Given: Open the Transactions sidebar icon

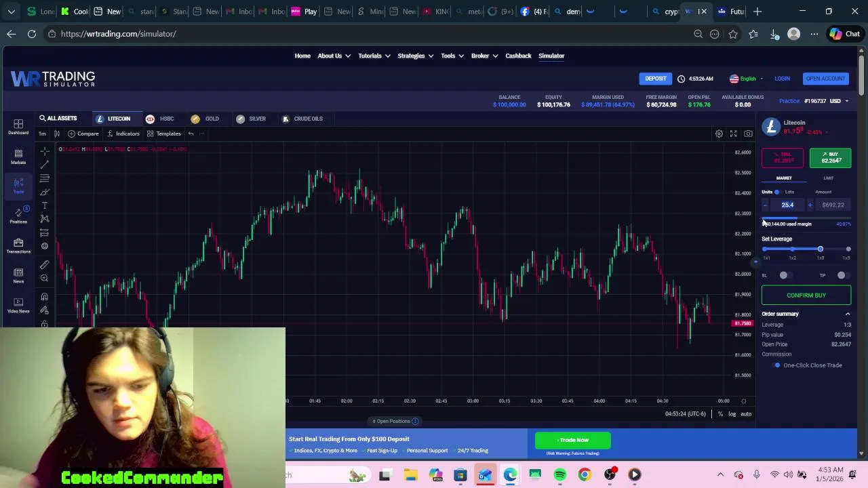Looking at the screenshot, I should 18,245.
